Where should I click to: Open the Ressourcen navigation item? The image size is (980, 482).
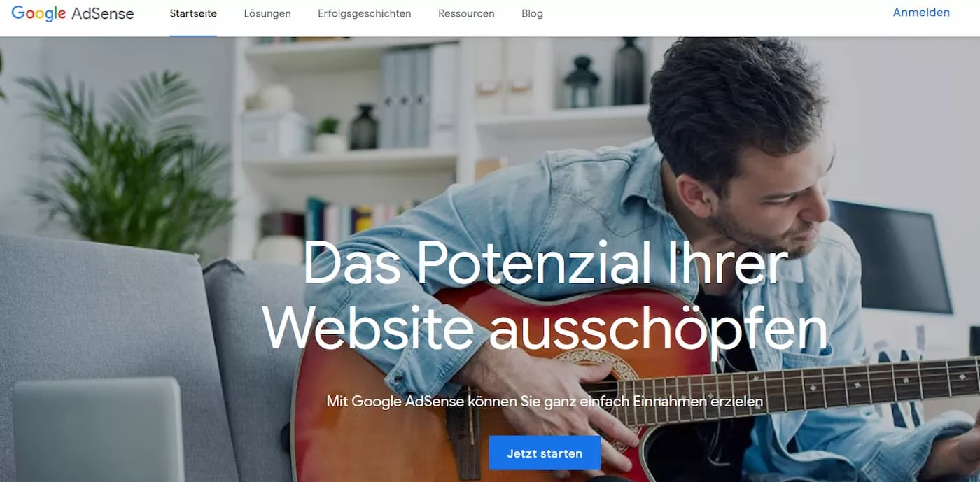(x=466, y=14)
